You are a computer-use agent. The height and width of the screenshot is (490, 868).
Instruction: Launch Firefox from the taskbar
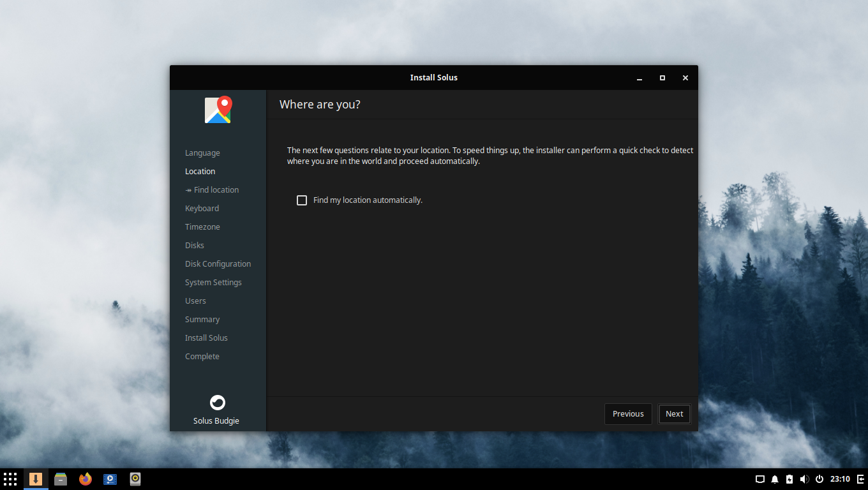point(86,479)
